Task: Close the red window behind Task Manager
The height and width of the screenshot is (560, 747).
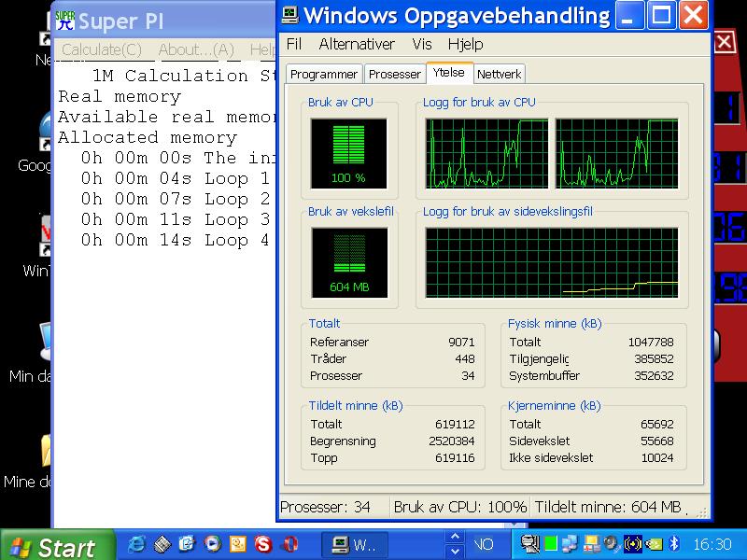Action: click(725, 42)
